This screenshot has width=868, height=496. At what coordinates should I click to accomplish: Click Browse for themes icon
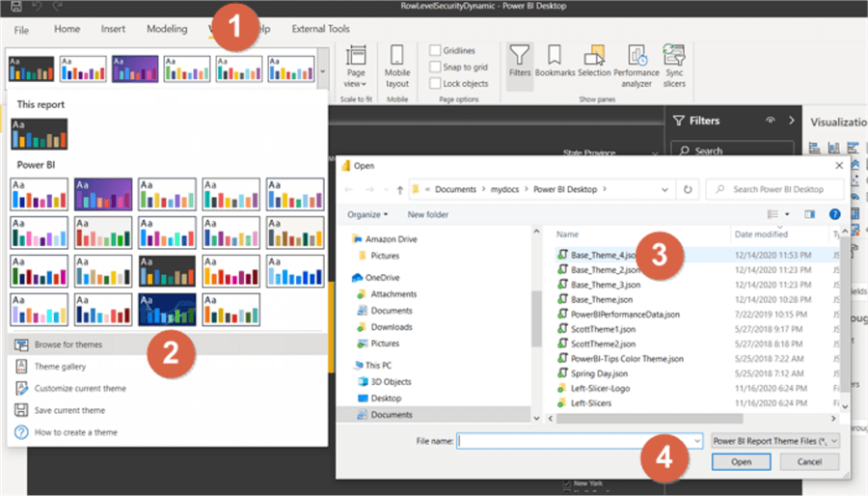21,344
